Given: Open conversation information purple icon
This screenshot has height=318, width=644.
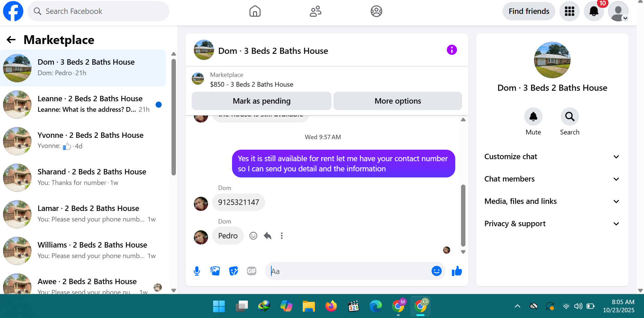Looking at the screenshot, I should (452, 50).
